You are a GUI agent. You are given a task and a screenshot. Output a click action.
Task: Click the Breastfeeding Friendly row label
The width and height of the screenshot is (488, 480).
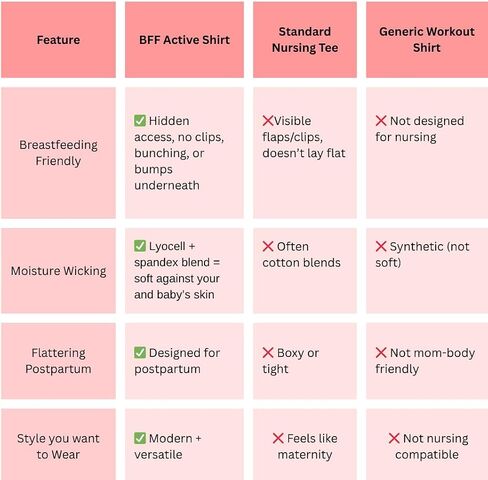[x=58, y=153]
